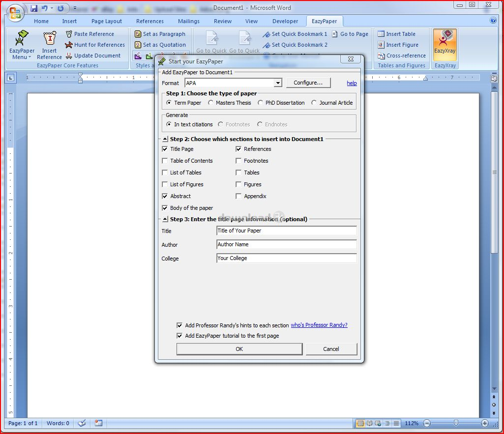This screenshot has height=434, width=504.
Task: Switch to Full Screen Reading view icon
Action: click(370, 423)
